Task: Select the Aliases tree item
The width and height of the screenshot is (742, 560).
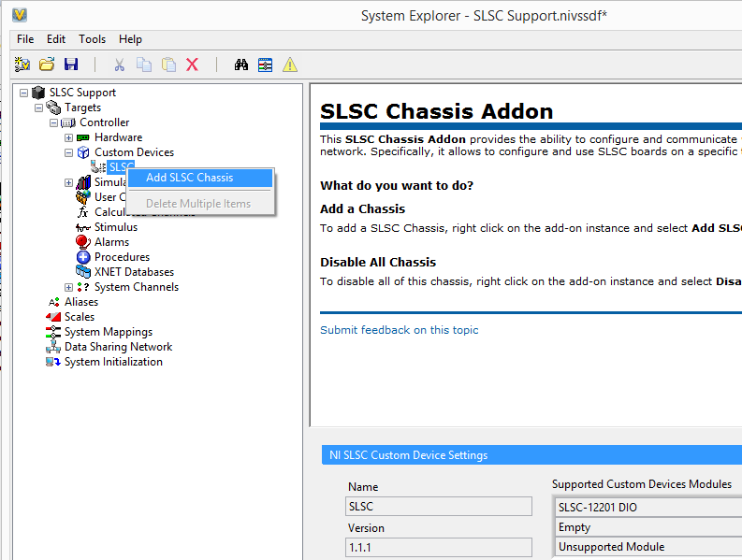Action: point(81,302)
